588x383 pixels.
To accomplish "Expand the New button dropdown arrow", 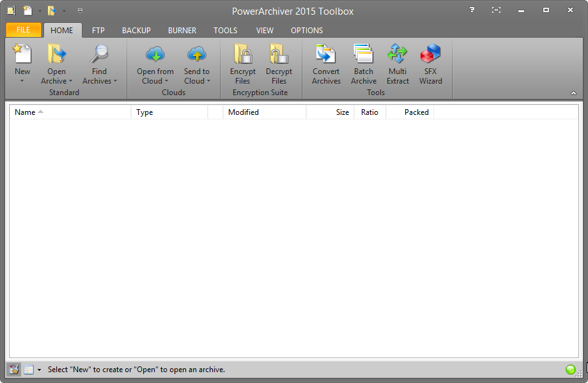I will pos(22,81).
